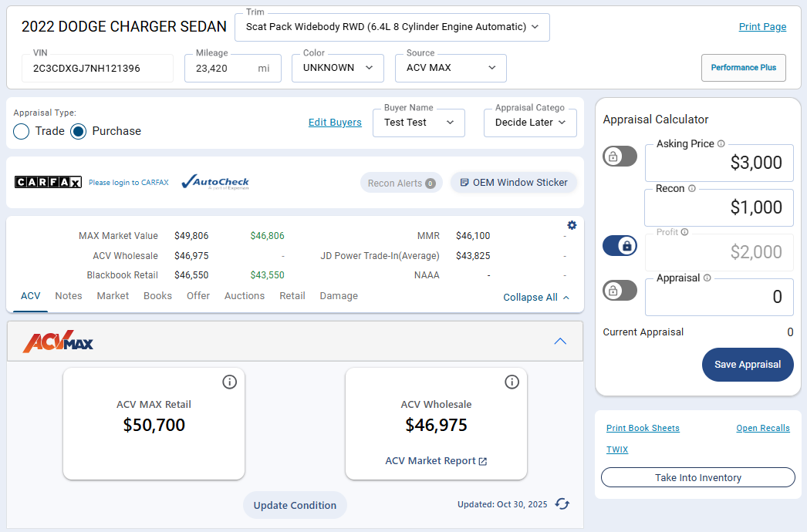Click the Open Recalls link
Screen dimensions: 807x532
coord(763,428)
